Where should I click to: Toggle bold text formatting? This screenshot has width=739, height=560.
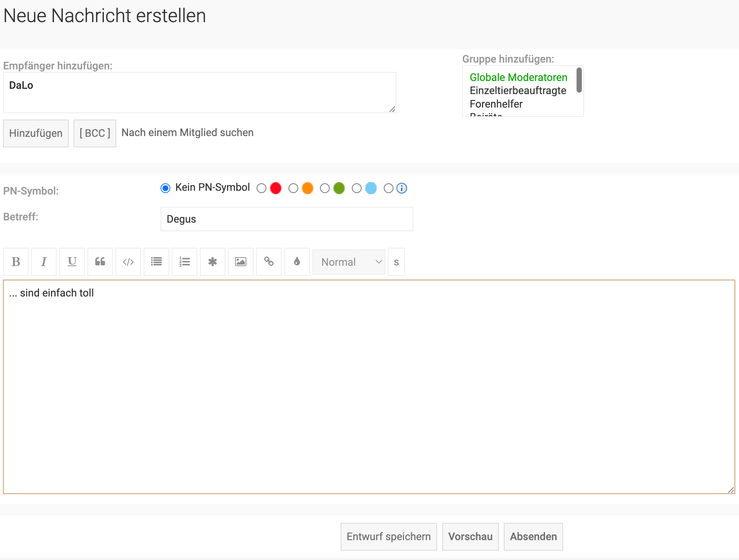pyautogui.click(x=16, y=262)
